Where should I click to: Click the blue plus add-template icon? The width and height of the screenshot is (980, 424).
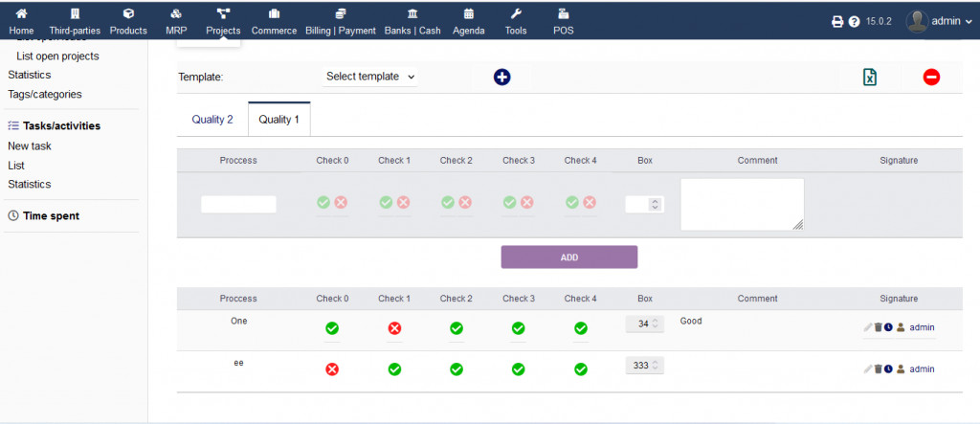pos(501,77)
